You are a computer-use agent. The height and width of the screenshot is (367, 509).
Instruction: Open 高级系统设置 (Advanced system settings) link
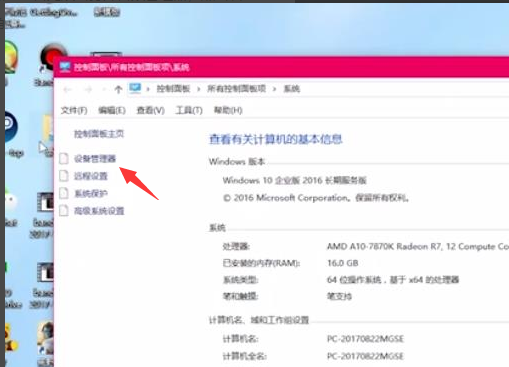(x=99, y=211)
